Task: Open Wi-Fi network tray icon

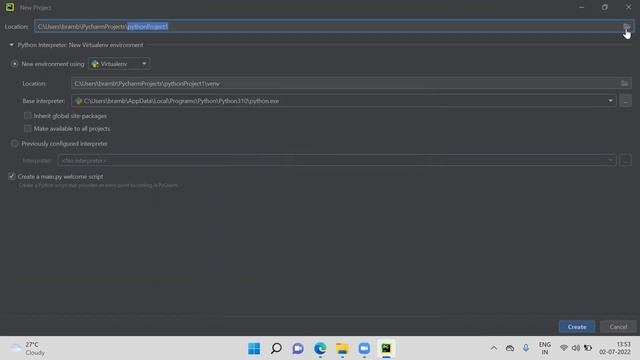Action: 564,348
